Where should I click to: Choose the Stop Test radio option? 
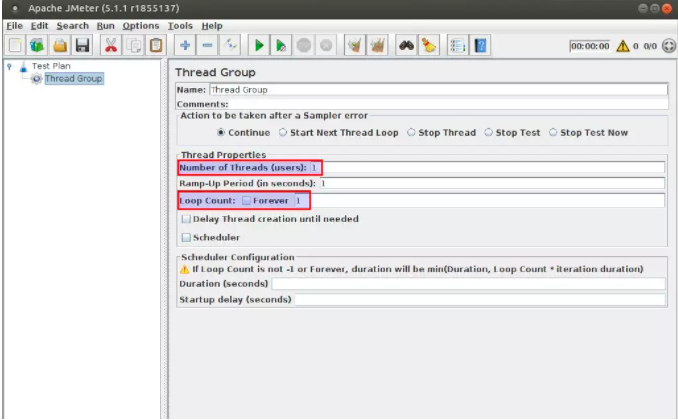pyautogui.click(x=489, y=132)
